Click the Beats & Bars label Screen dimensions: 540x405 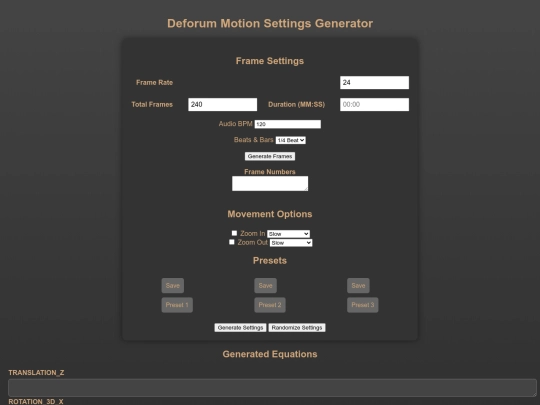[253, 140]
